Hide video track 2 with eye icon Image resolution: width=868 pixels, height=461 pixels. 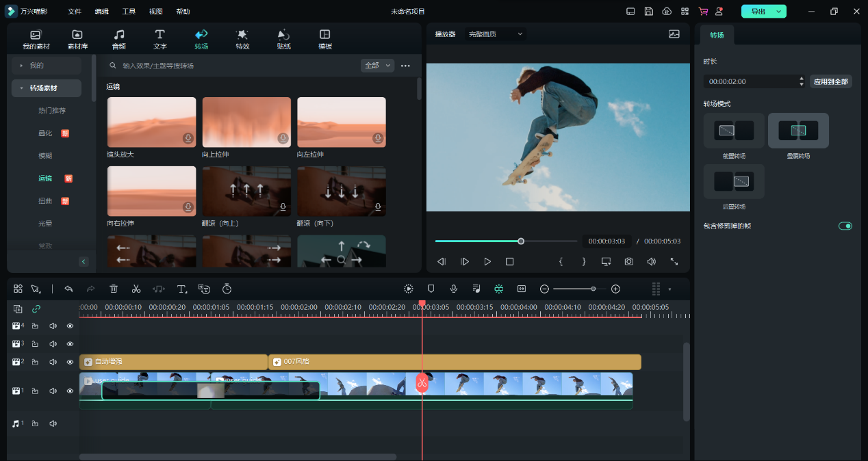click(70, 362)
